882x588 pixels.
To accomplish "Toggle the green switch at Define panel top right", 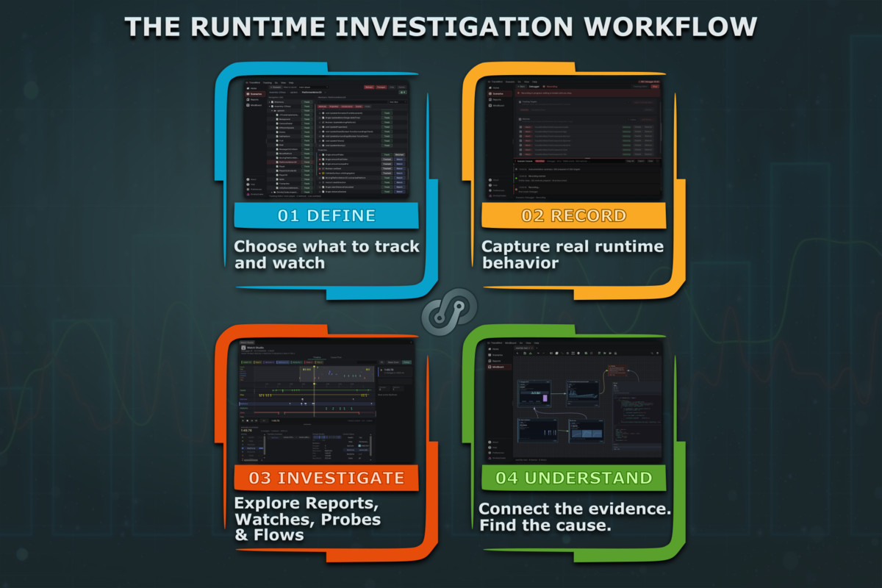I will [x=403, y=92].
